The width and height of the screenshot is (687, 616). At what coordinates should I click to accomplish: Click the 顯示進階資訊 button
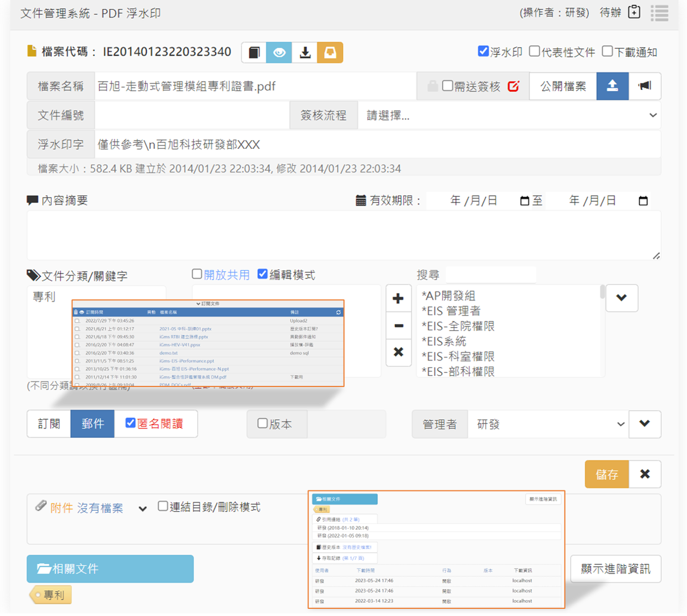615,569
